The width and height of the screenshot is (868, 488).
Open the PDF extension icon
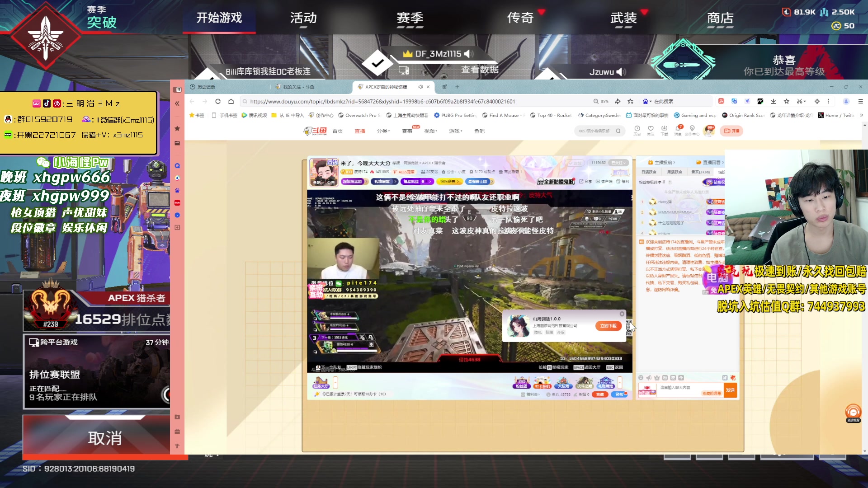point(721,102)
